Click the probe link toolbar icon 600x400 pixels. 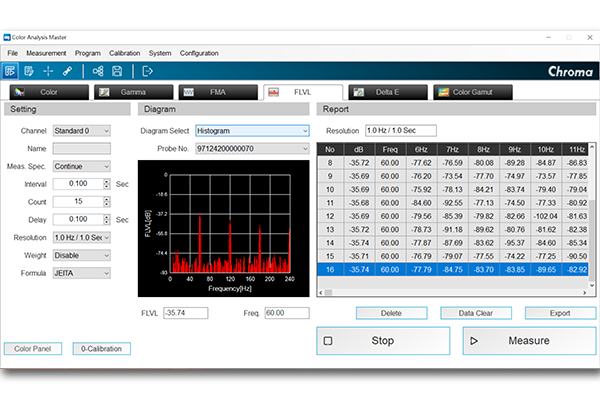point(67,71)
